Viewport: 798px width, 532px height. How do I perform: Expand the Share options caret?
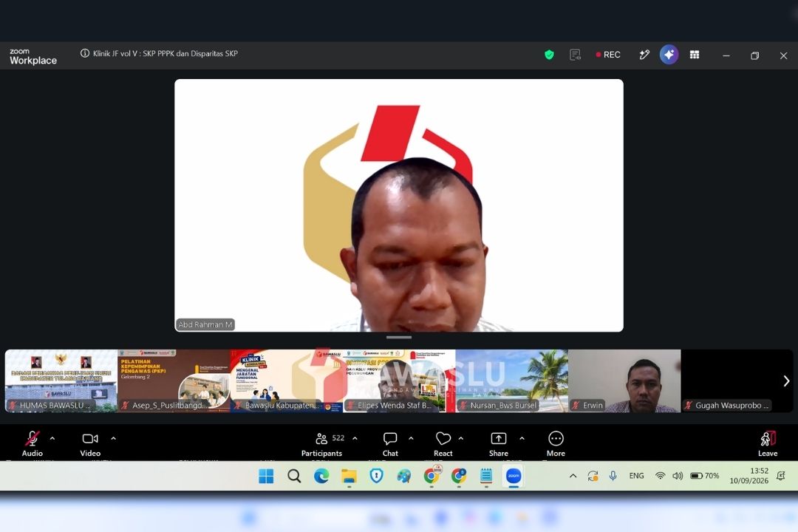coord(522,438)
